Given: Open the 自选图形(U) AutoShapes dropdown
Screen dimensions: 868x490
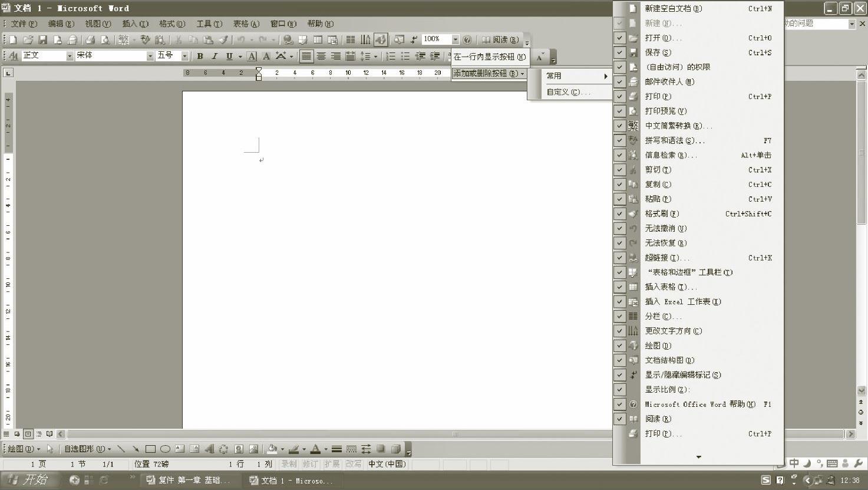Looking at the screenshot, I should [87, 449].
